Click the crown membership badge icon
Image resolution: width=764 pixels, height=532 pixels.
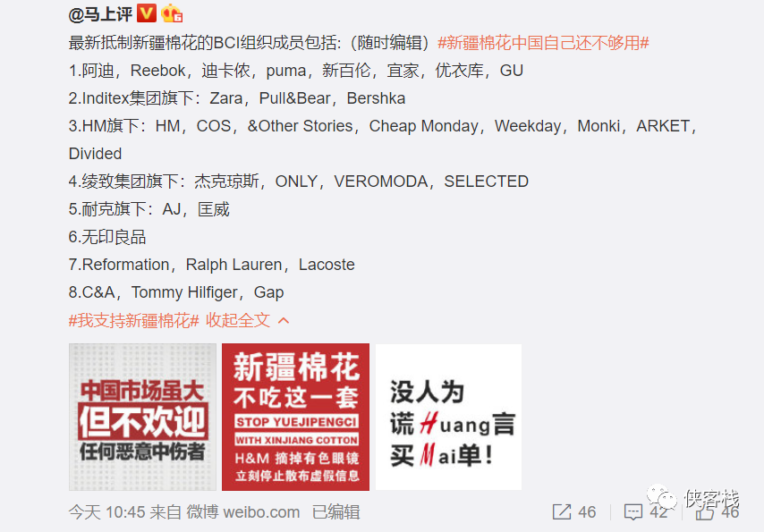pyautogui.click(x=172, y=13)
